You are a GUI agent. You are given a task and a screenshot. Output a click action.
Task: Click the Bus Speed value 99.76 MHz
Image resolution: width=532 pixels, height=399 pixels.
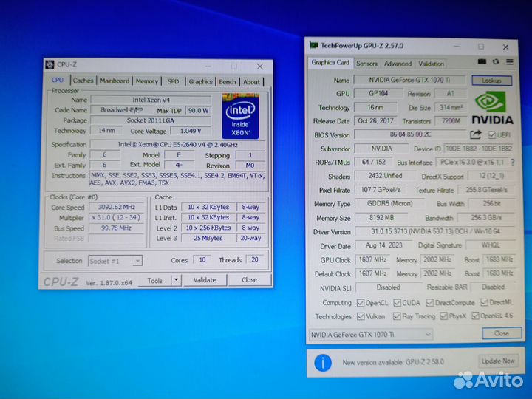coord(117,228)
